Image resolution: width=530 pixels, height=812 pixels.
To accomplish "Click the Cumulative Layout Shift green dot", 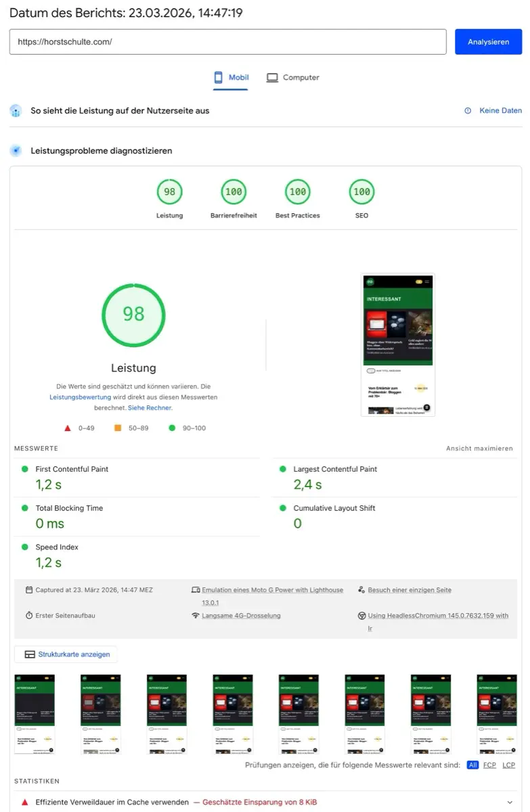I will pyautogui.click(x=283, y=508).
